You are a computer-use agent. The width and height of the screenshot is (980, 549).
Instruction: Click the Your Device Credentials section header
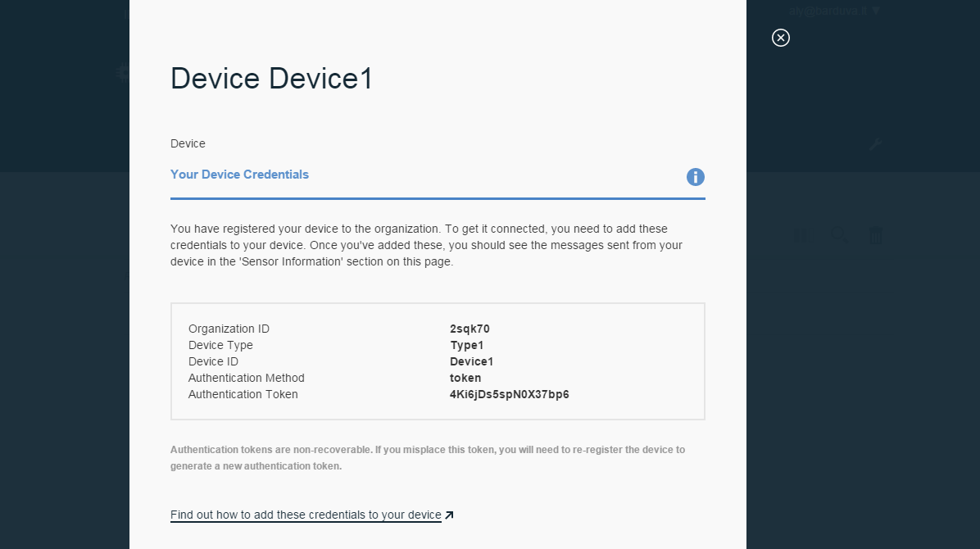[x=239, y=175]
